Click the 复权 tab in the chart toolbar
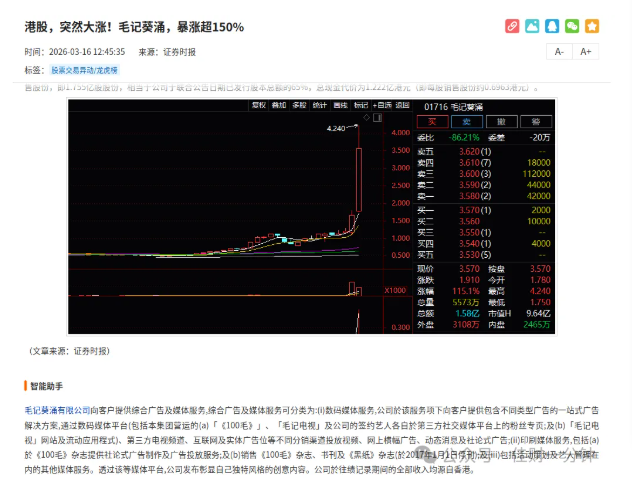632x499 pixels. click(x=258, y=105)
